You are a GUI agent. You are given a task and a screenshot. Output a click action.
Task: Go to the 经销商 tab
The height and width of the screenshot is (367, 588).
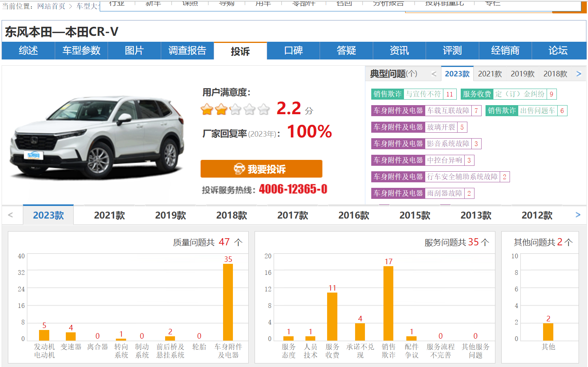[505, 50]
